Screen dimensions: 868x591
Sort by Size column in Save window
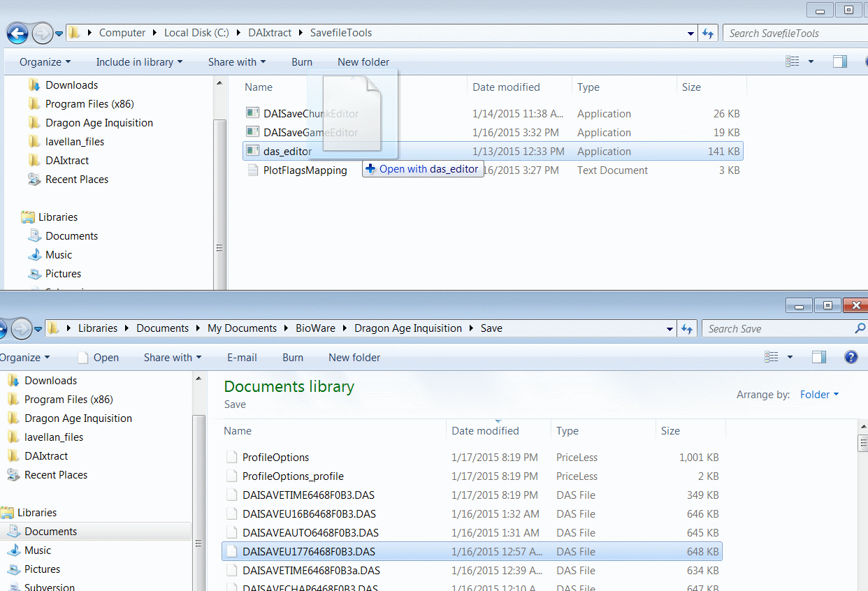pyautogui.click(x=670, y=430)
